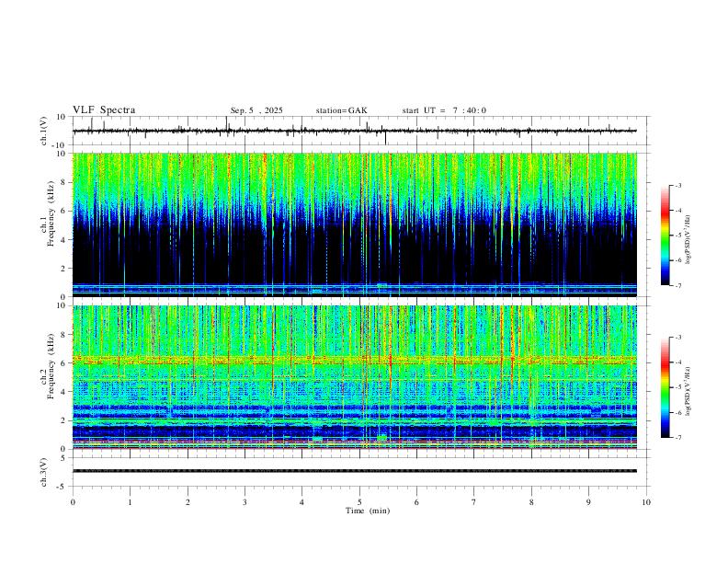Click the 'start UT = 7 : 40: 0' text
The width and height of the screenshot is (728, 563).
pyautogui.click(x=444, y=110)
